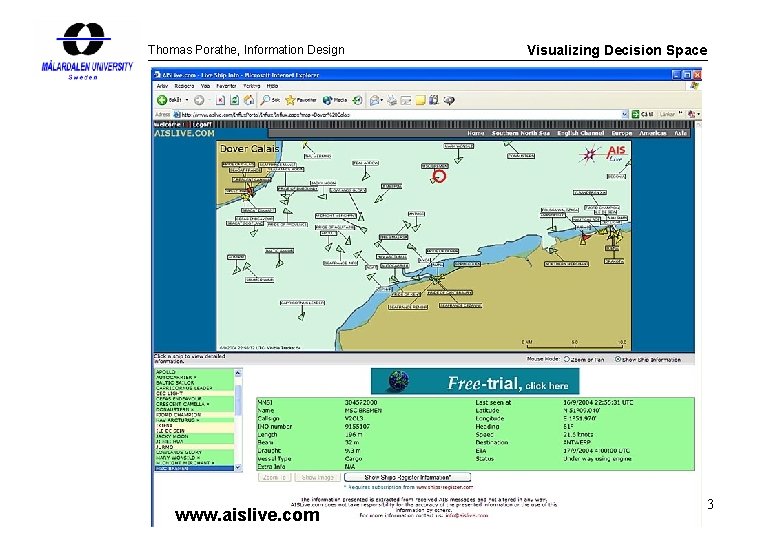Open the Mail button dropdown arrow
780x540 pixels.
[x=382, y=100]
